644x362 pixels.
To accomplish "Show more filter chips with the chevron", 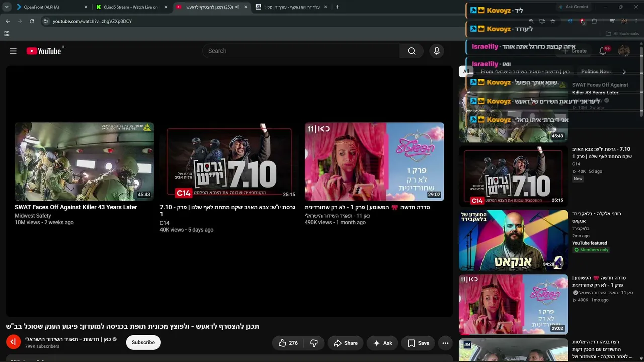I will (x=624, y=72).
